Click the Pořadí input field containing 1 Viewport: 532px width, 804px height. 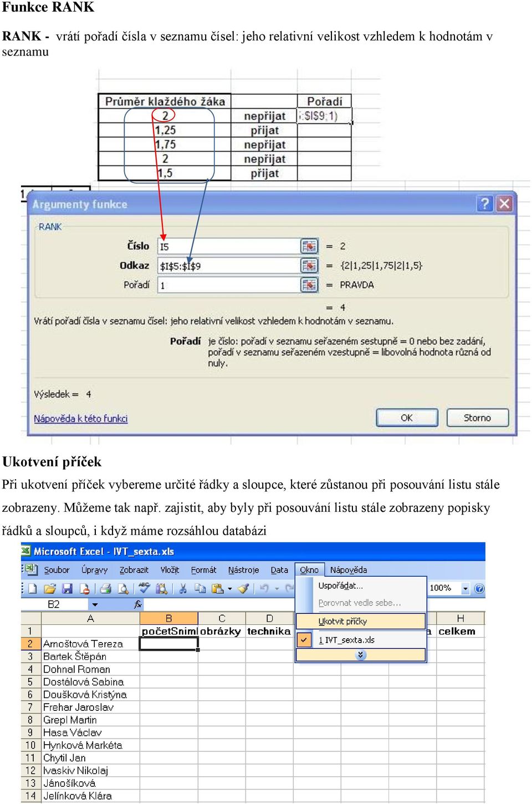coord(229,285)
